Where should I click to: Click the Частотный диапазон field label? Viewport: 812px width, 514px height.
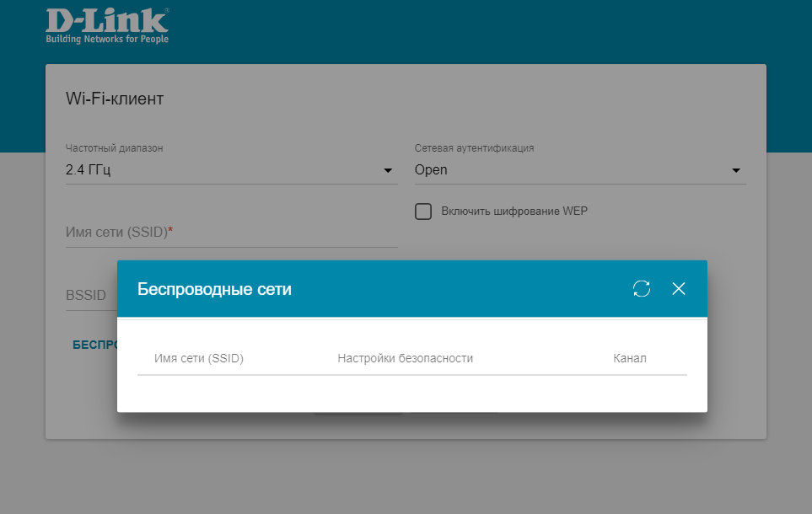[114, 148]
